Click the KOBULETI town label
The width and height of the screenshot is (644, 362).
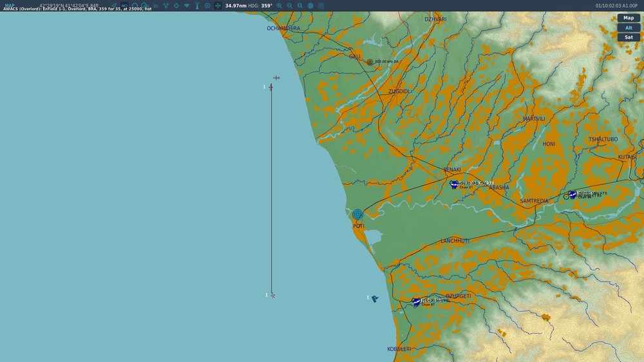coord(399,349)
